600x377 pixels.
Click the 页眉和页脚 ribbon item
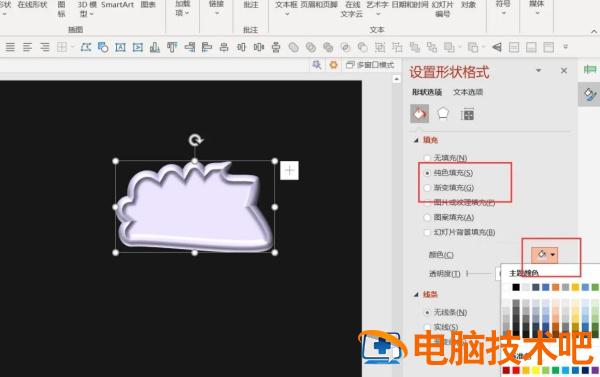coord(319,5)
